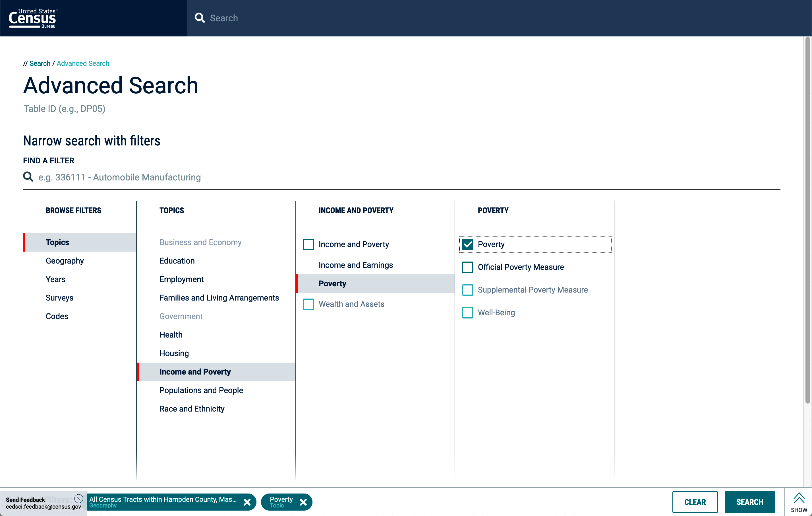Select the Housing topic
The image size is (812, 516).
click(174, 353)
